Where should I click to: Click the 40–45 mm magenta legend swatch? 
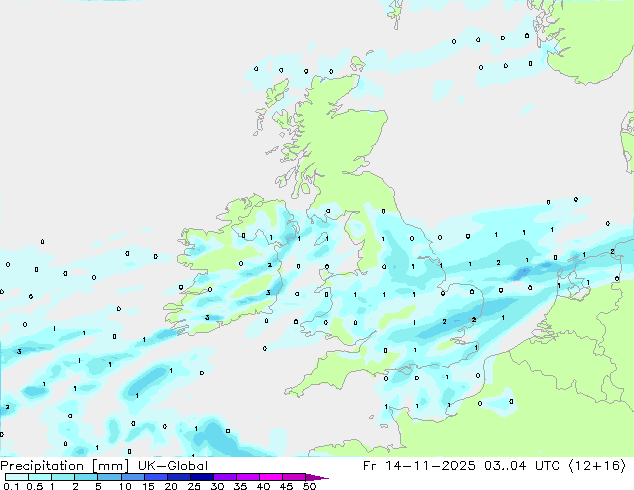click(271, 477)
